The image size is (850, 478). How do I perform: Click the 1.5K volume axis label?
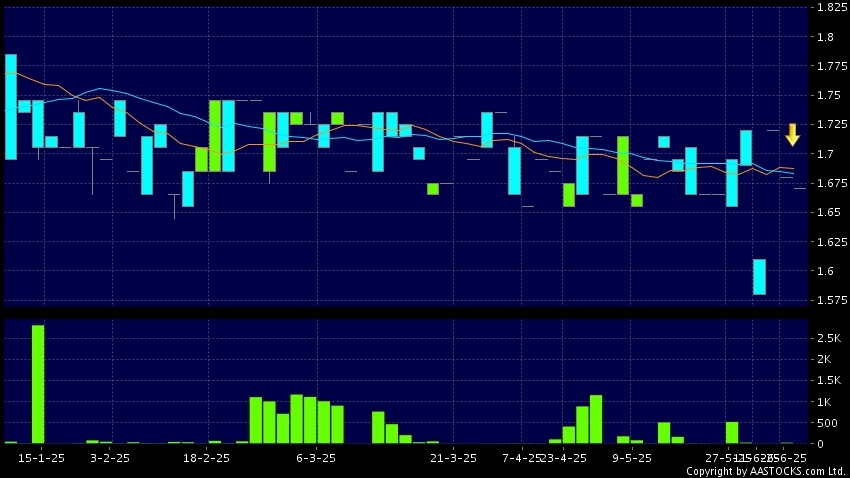coord(829,380)
